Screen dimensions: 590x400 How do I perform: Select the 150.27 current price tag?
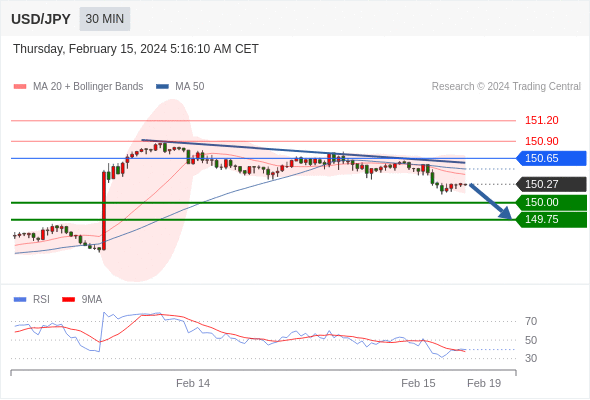click(551, 184)
